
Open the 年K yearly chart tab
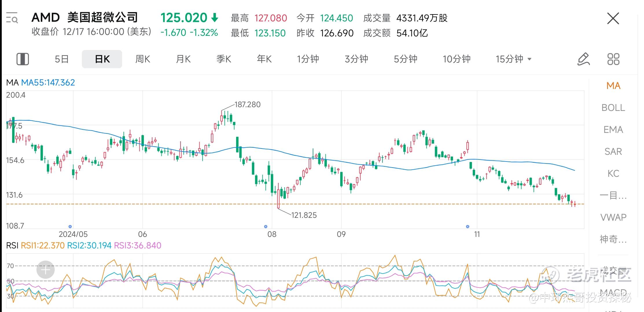coord(264,59)
